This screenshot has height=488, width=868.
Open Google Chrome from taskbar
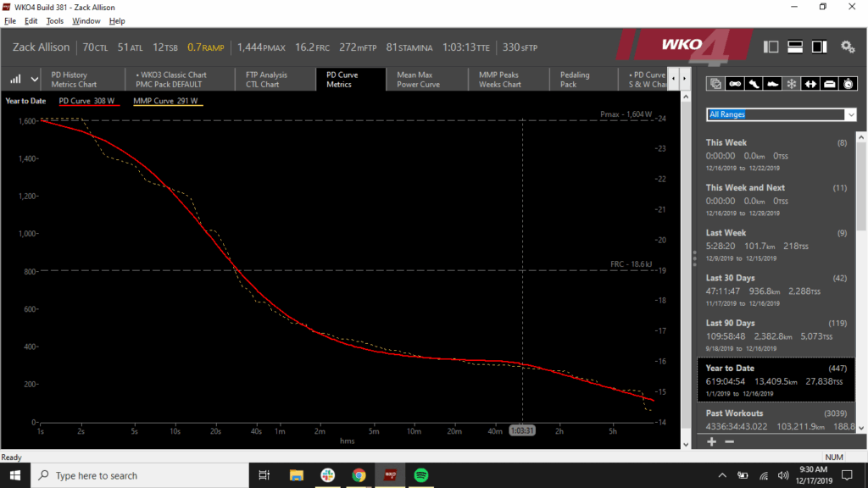tap(359, 475)
